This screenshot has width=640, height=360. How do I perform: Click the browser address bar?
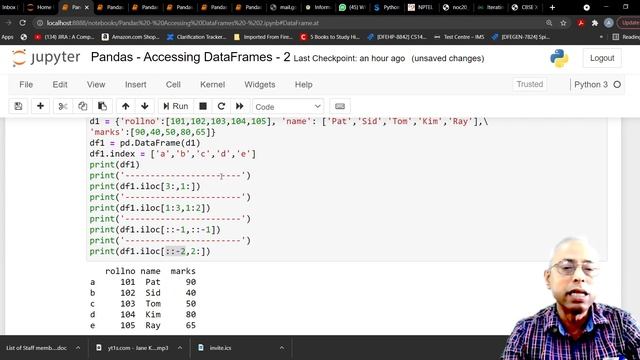pos(286,23)
